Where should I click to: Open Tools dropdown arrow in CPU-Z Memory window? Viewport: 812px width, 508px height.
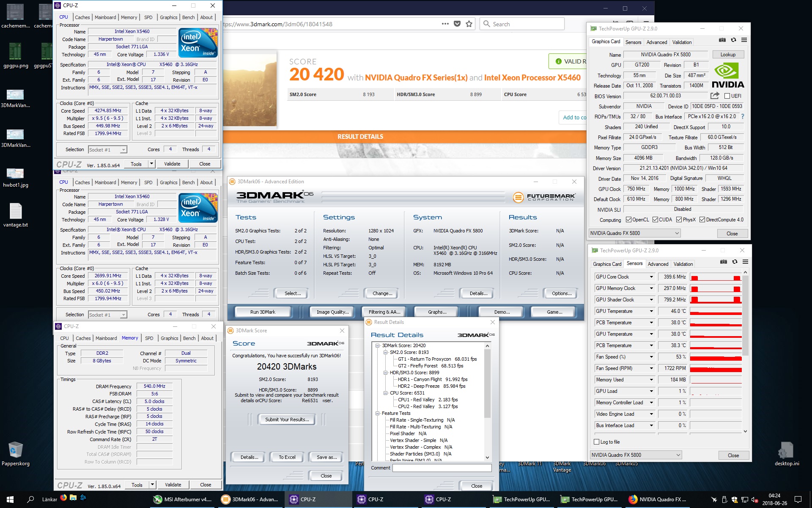pos(152,484)
